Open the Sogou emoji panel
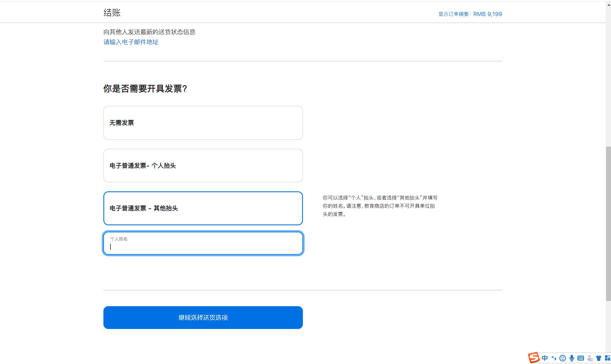Screen dimensions: 611x364 pyautogui.click(x=563, y=358)
